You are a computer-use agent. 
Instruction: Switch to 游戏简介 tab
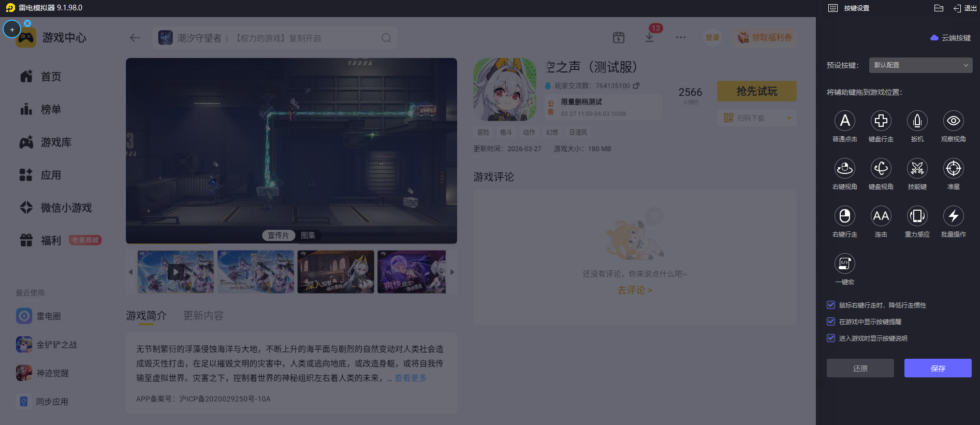147,316
